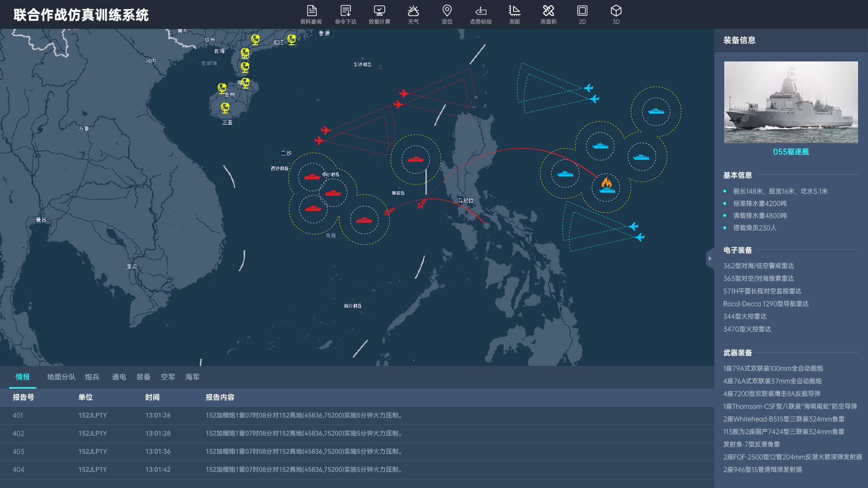Image resolution: width=868 pixels, height=488 pixels.
Task: Open the 效能计算 efficiency calculation tool
Action: tap(379, 14)
